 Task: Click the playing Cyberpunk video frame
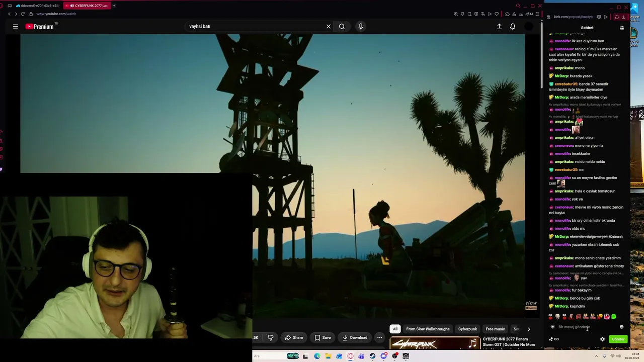click(x=272, y=176)
